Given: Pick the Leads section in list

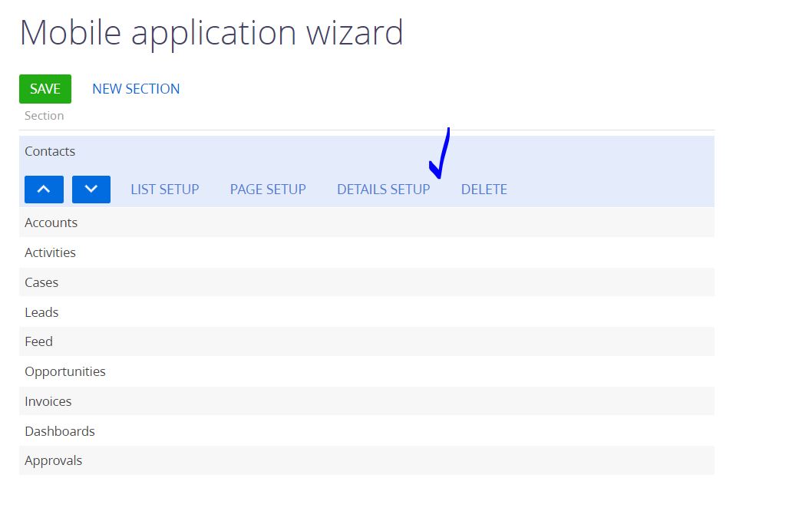Looking at the screenshot, I should point(41,312).
